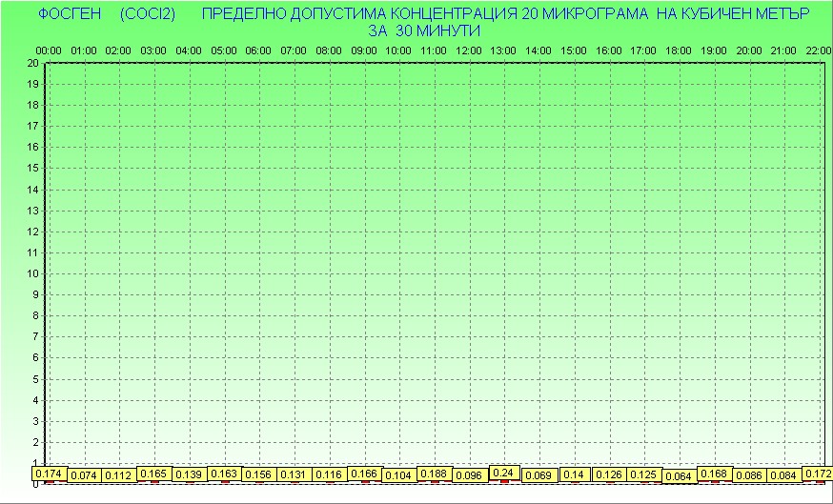Select the 0.166 data label
The image size is (833, 504).
tap(364, 474)
